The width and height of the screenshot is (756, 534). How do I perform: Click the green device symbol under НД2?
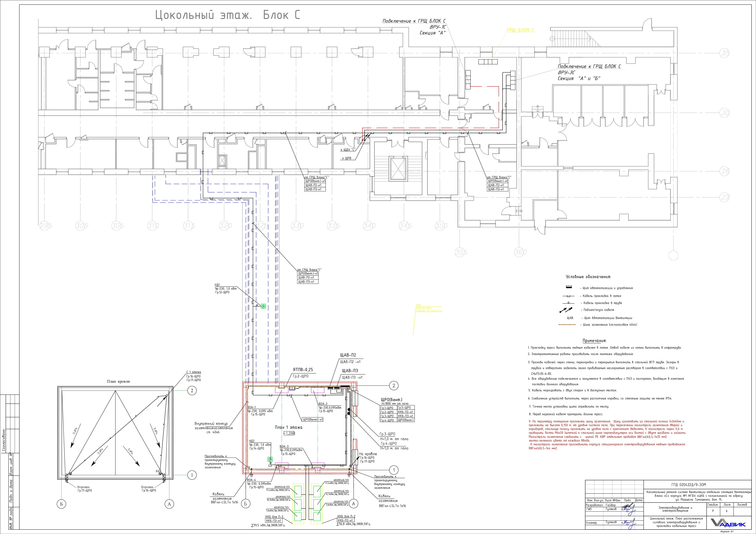(x=270, y=459)
